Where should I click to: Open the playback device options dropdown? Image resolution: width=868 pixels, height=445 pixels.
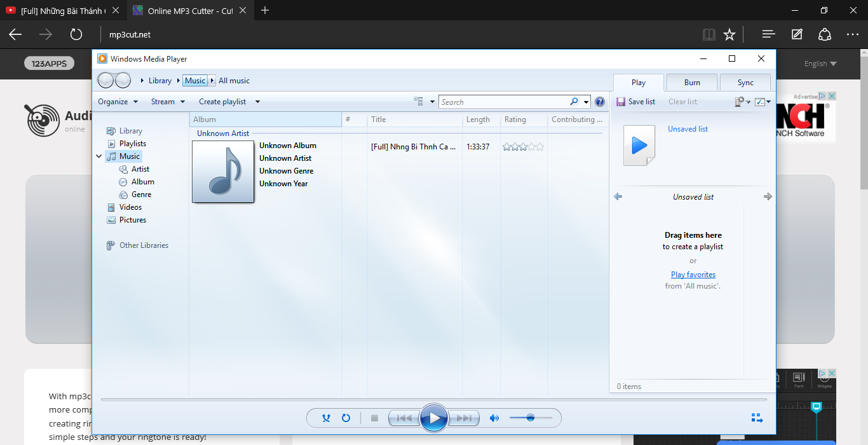pos(742,102)
